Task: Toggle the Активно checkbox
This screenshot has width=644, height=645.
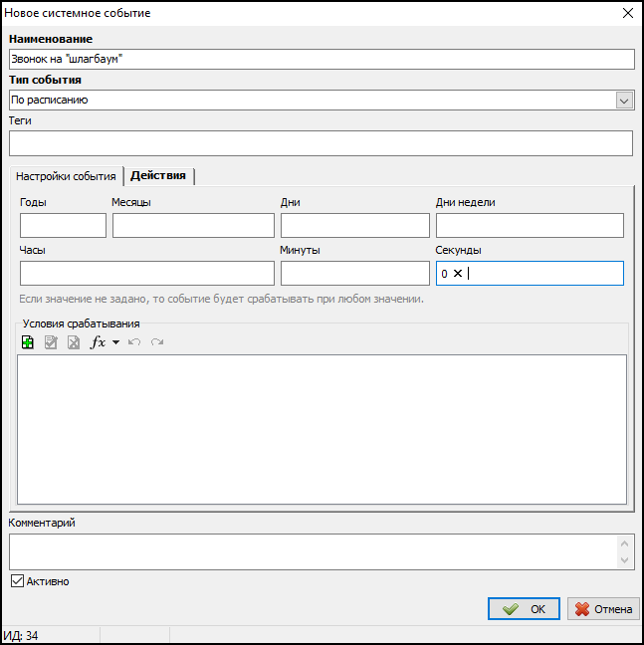Action: coord(17,581)
